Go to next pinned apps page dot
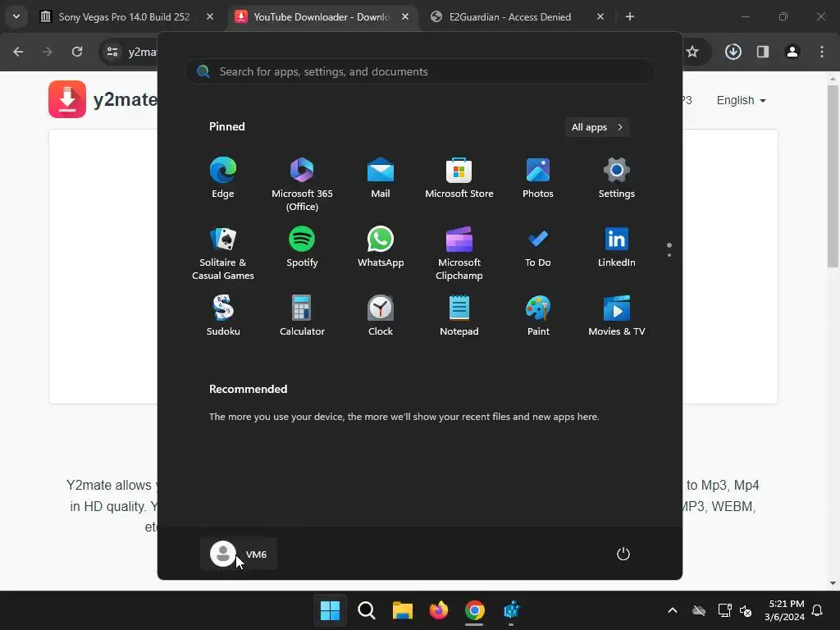The width and height of the screenshot is (840, 630). pos(669,255)
